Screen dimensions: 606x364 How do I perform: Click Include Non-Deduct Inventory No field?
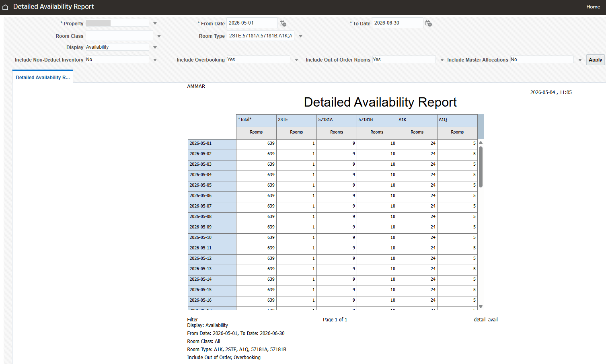(117, 60)
